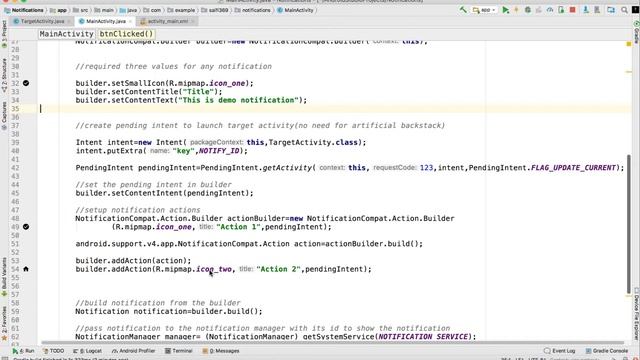Open the Android Profiler tool window
The height and width of the screenshot is (360, 640).
pos(133,351)
